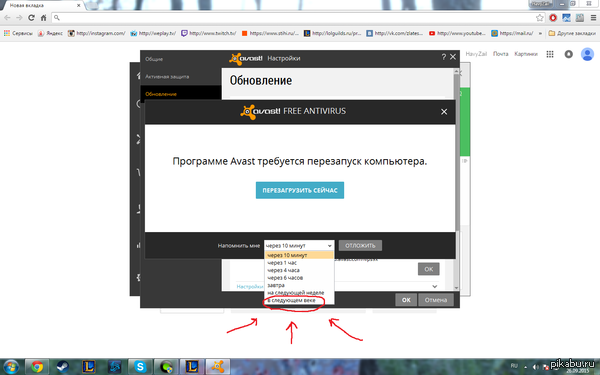Viewport: 600px width, 375px height.
Task: Click the Chrome forward arrow
Action: click(19, 18)
